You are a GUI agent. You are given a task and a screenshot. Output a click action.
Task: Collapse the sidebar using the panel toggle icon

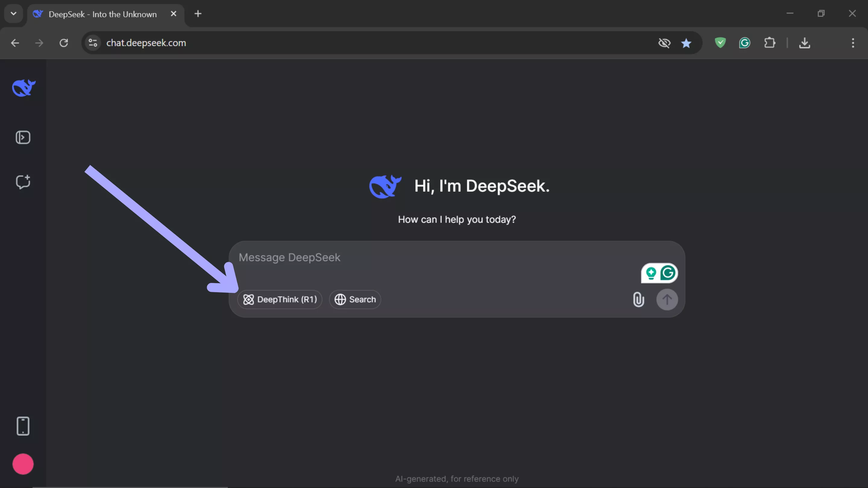(23, 137)
